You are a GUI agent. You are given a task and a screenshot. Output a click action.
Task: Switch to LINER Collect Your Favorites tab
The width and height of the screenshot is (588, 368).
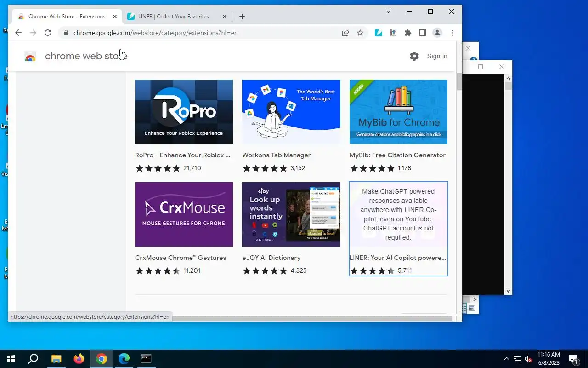pos(174,17)
